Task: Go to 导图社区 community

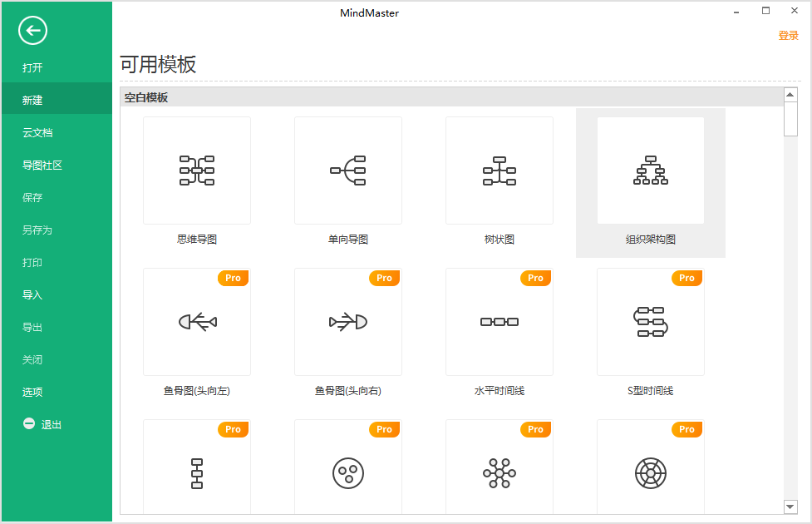Action: pos(57,166)
